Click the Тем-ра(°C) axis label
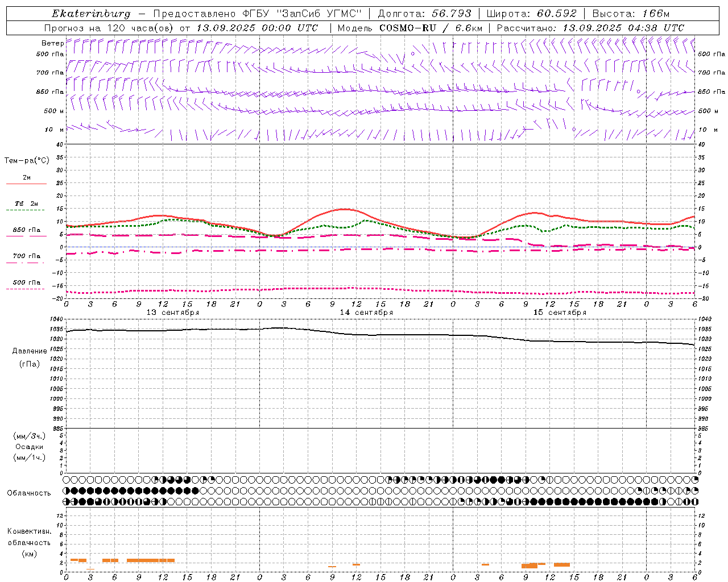 click(x=27, y=161)
